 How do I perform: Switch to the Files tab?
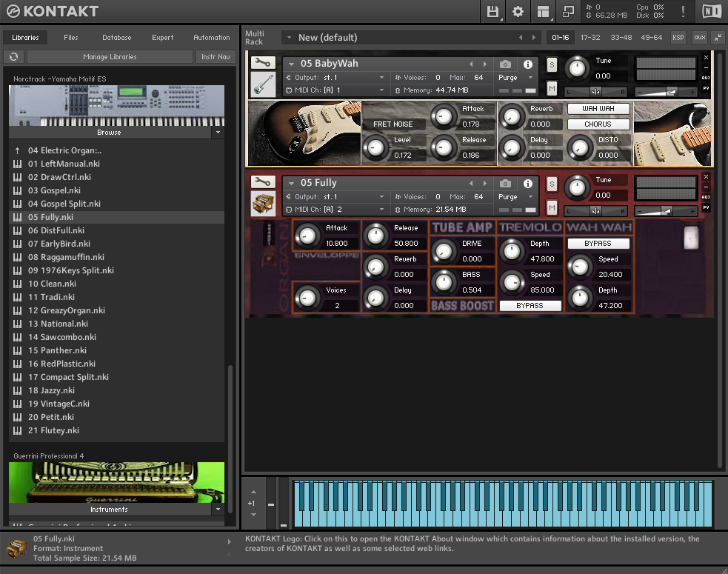pos(70,38)
